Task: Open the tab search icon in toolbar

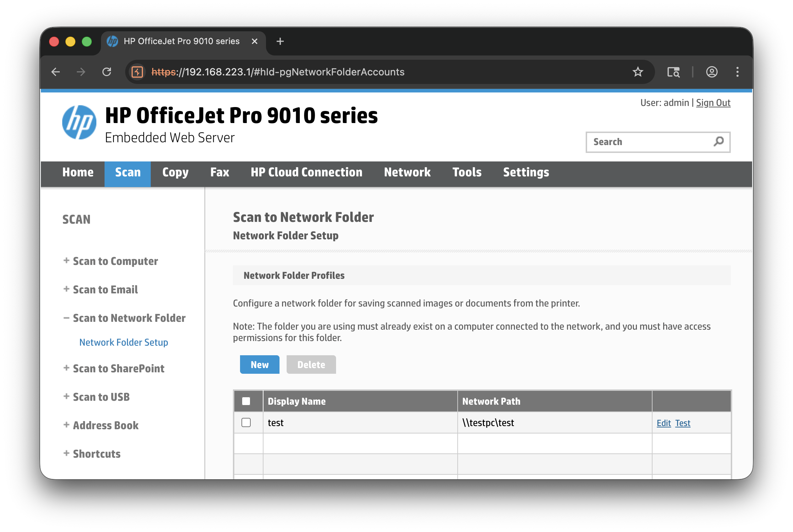Action: coord(673,72)
